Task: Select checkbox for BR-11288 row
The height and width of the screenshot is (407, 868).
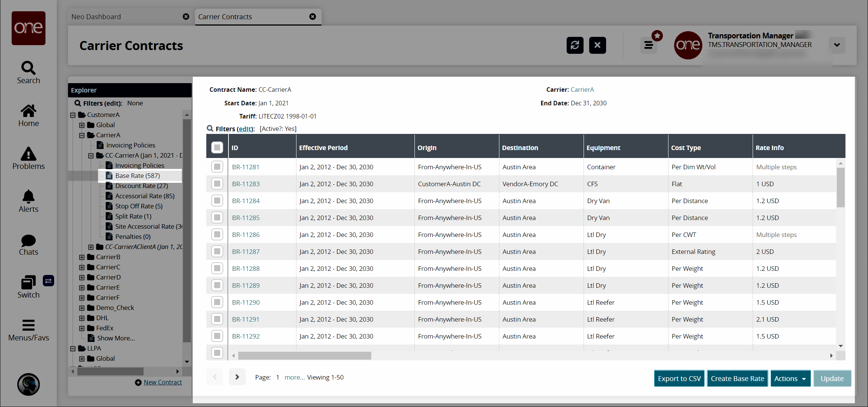Action: click(217, 269)
